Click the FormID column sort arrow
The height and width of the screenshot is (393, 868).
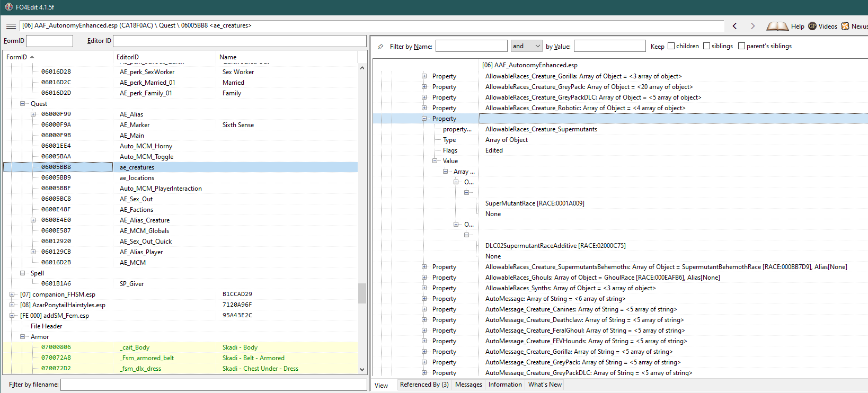32,57
